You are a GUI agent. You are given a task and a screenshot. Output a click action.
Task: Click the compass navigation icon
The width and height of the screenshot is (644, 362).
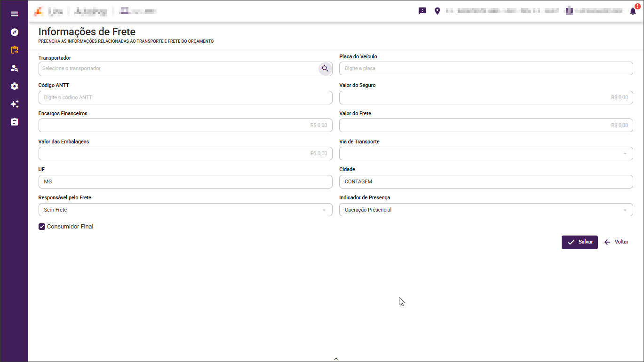pyautogui.click(x=15, y=32)
